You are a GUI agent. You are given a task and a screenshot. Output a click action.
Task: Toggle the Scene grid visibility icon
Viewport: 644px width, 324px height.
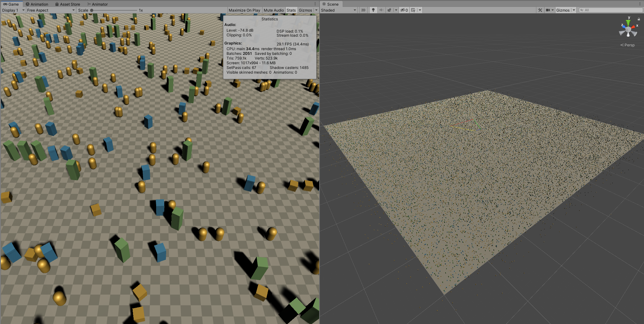413,10
